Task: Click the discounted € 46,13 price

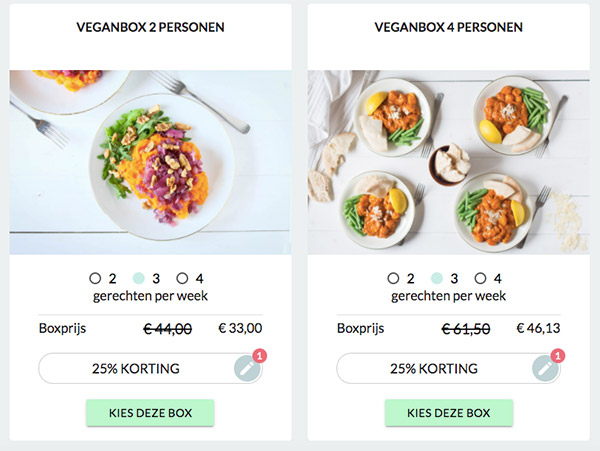Action: (x=538, y=327)
